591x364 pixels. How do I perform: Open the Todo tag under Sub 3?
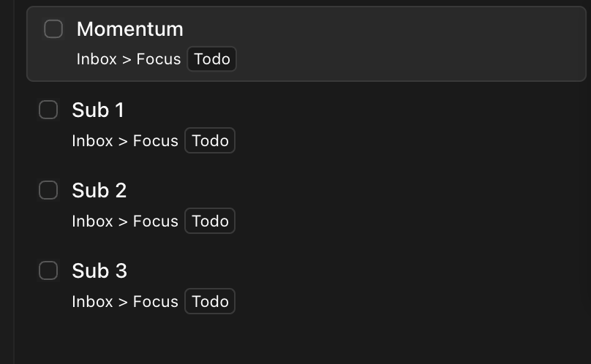click(210, 301)
